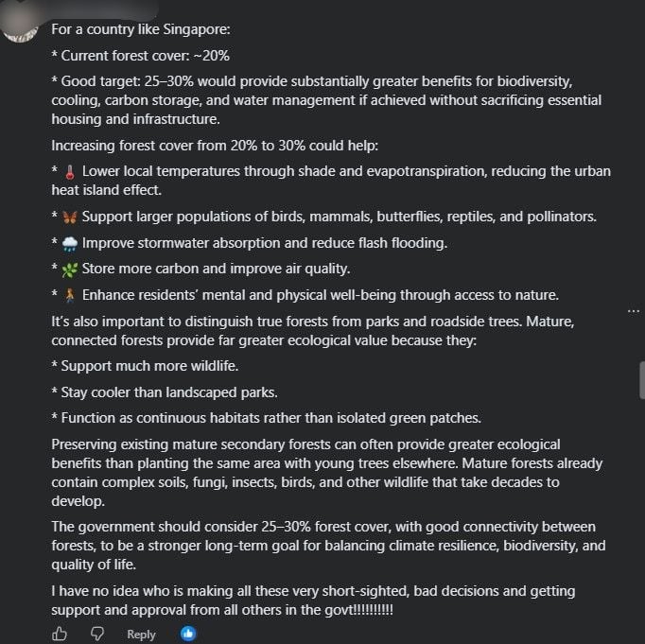This screenshot has width=645, height=644.
Task: Click the green herb emoji
Action: coord(70,270)
